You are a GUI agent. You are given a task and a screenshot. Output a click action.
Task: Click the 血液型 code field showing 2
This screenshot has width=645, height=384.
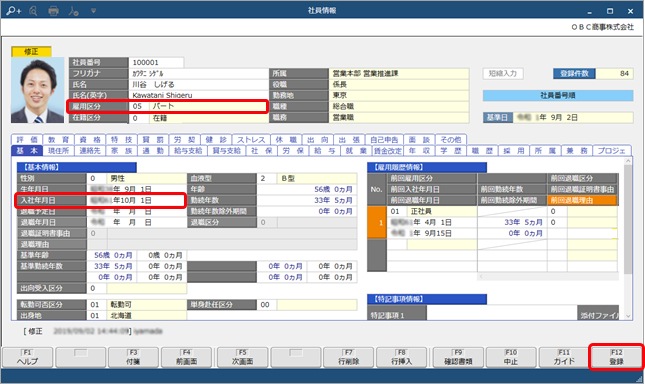(267, 178)
